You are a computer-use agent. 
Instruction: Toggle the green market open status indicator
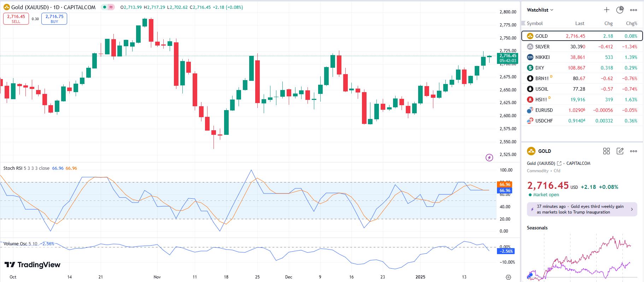(x=105, y=7)
